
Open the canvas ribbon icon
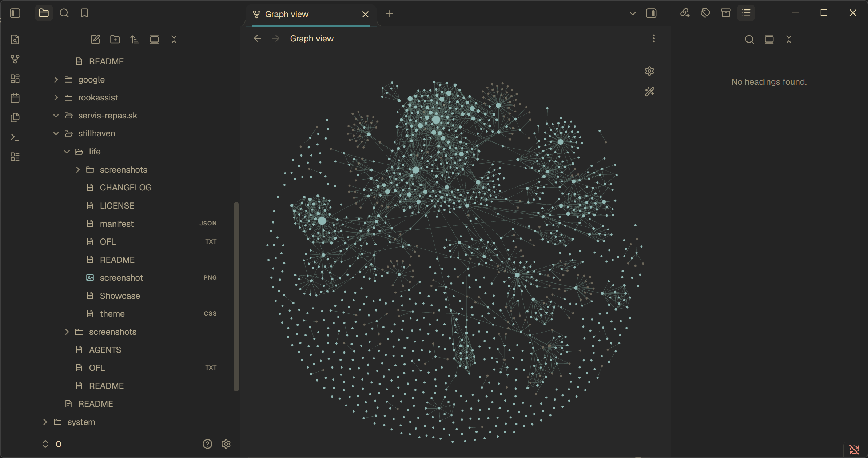click(x=15, y=79)
